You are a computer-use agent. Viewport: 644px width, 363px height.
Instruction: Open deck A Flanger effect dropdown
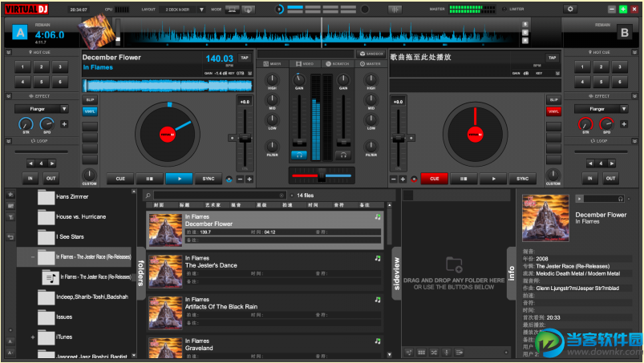pyautogui.click(x=64, y=109)
